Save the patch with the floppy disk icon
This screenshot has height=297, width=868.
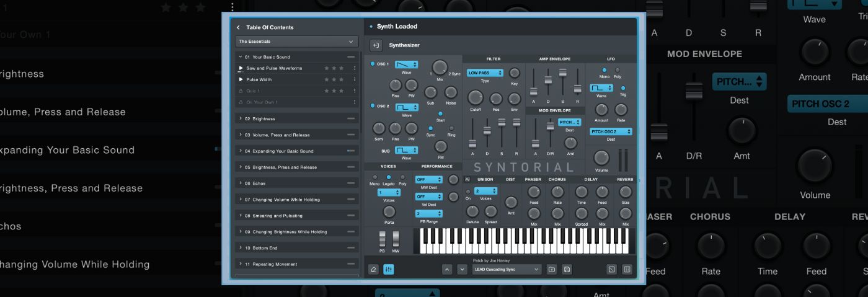[x=567, y=269]
